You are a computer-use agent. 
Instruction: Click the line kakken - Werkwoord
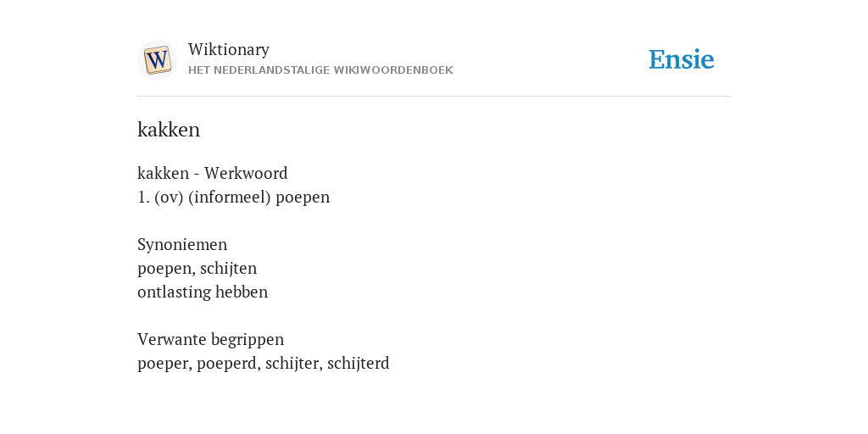[x=213, y=173]
